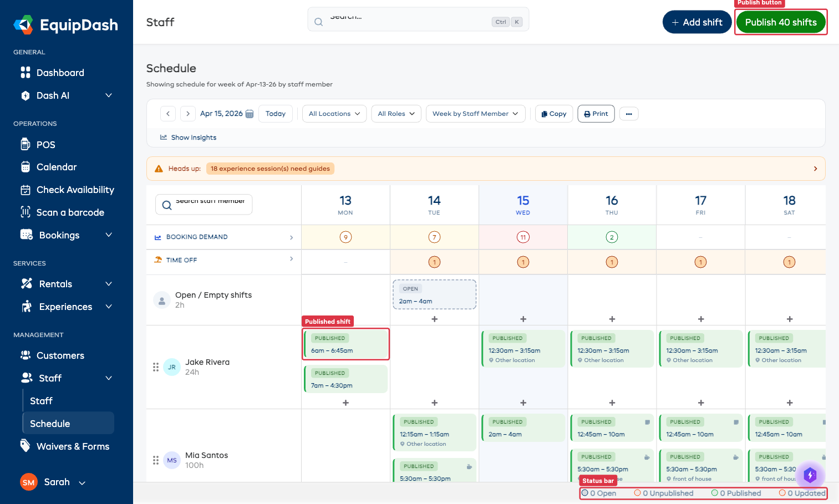Open the more options ellipsis button

coord(629,114)
